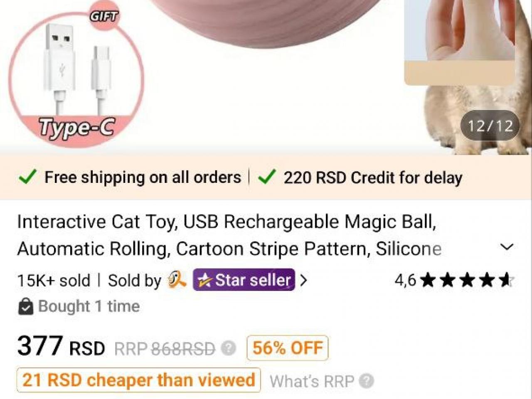Screen dimensions: 532x399
Task: Open seller page via right chevron
Action: pyautogui.click(x=303, y=281)
